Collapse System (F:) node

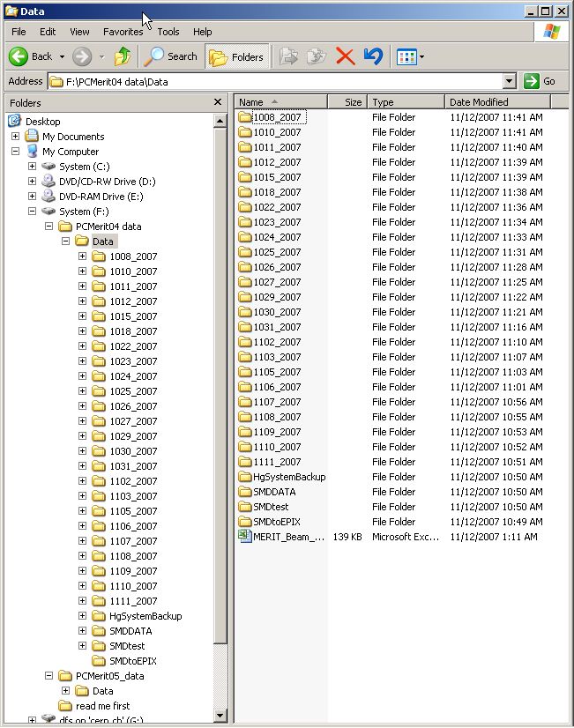click(32, 212)
